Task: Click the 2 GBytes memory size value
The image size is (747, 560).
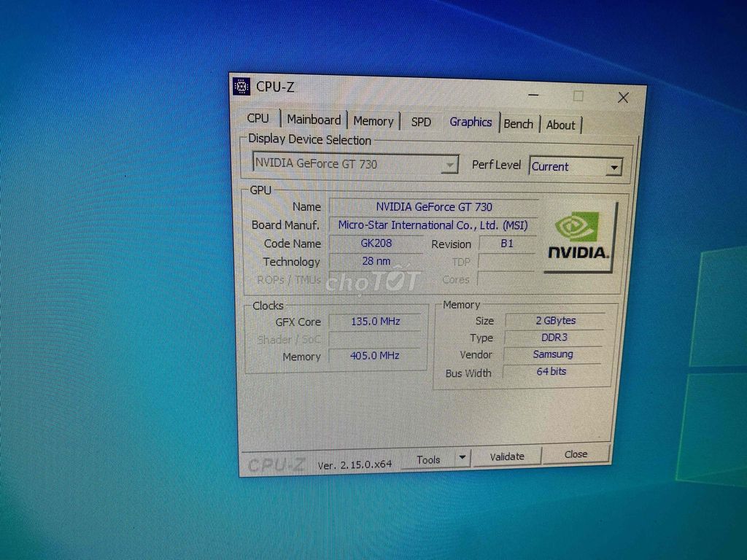Action: pos(555,321)
